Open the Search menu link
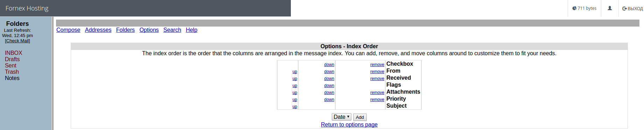The image size is (644, 130). (172, 30)
